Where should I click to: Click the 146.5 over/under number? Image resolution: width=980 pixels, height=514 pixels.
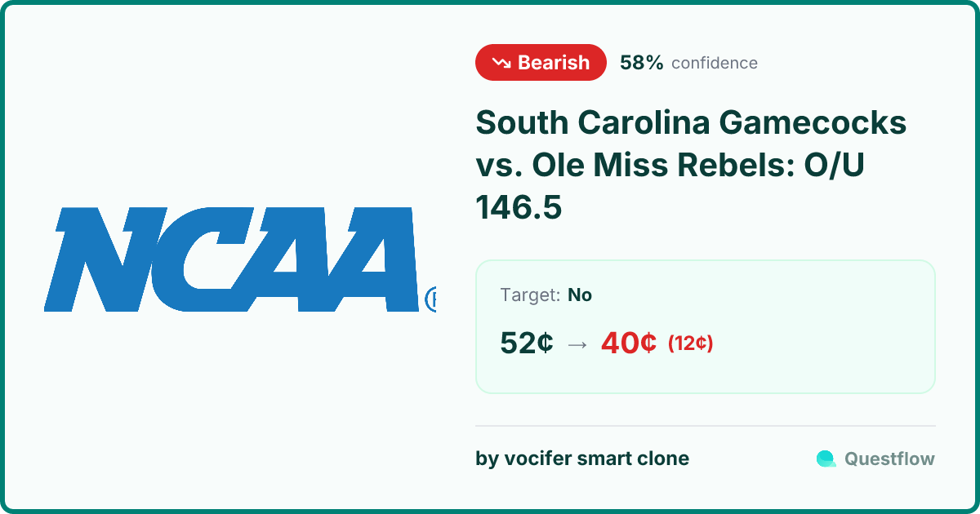tap(519, 208)
